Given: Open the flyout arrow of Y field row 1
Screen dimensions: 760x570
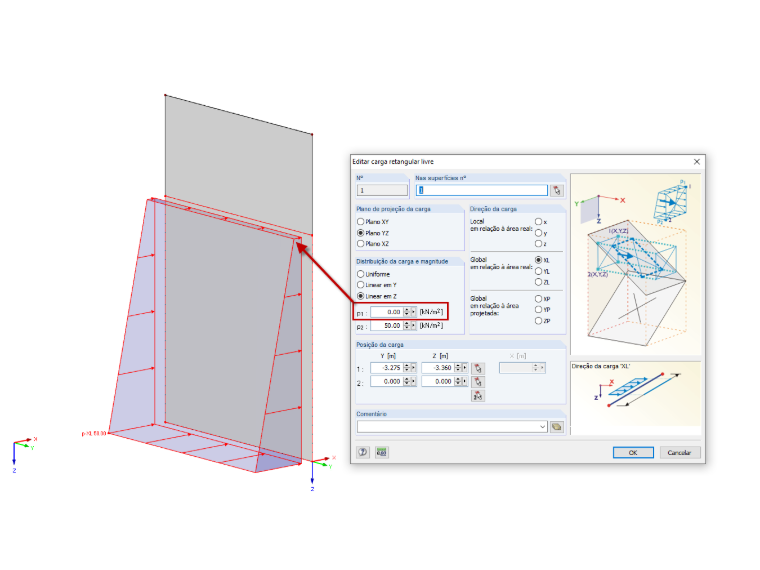Looking at the screenshot, I should point(413,368).
